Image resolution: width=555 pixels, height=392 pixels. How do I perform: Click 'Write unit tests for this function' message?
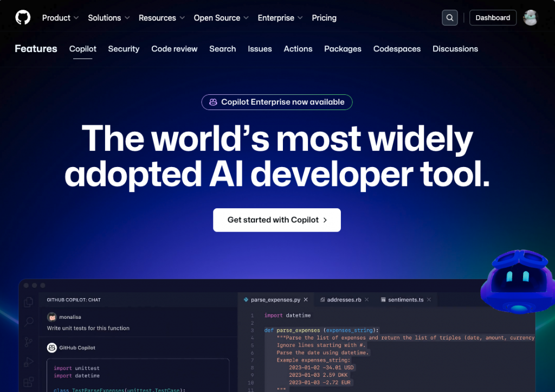coord(88,328)
